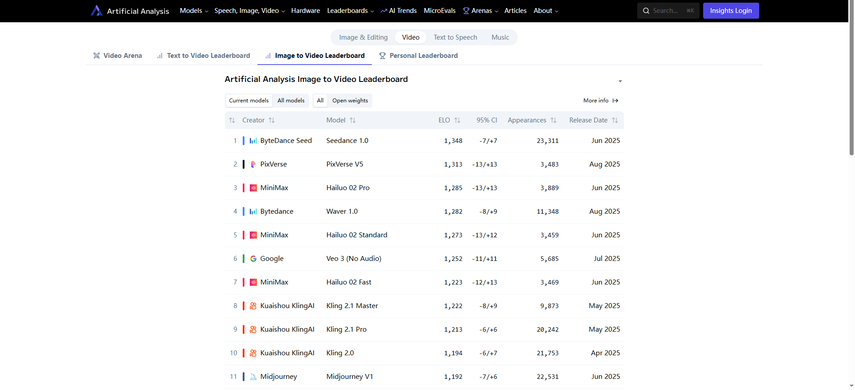Switch to Image & Editing category
Image resolution: width=855 pixels, height=390 pixels.
click(x=363, y=37)
